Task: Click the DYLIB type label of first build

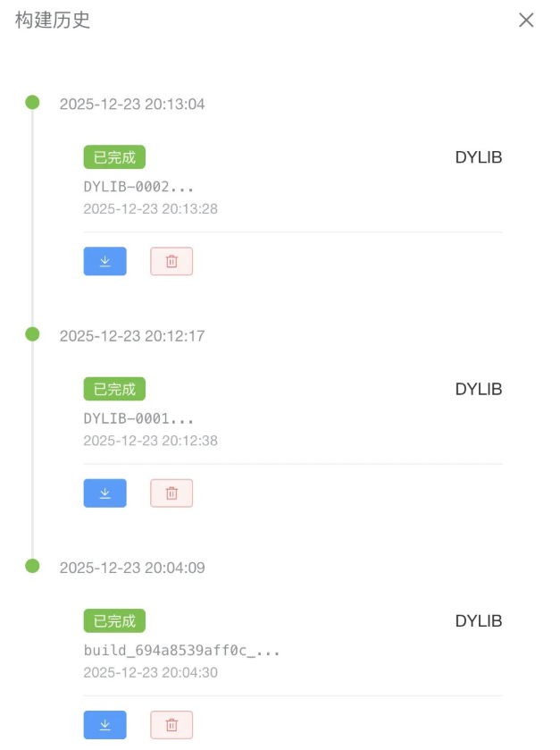Action: point(479,158)
